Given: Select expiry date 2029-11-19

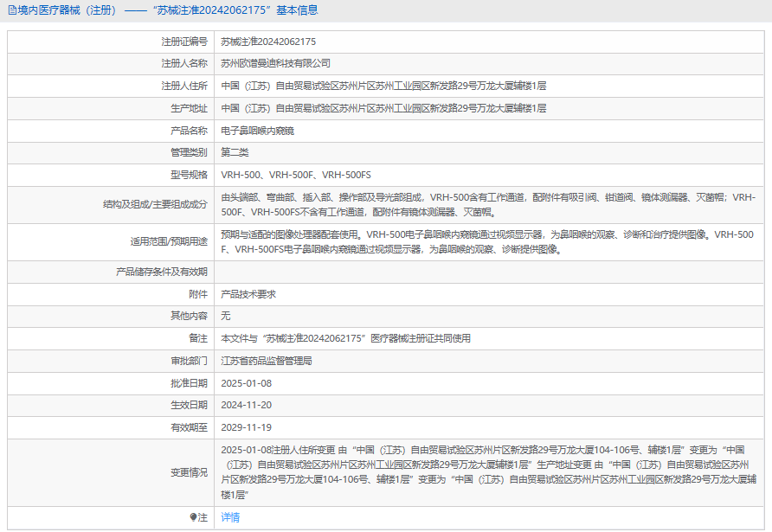Looking at the screenshot, I should (246, 427).
